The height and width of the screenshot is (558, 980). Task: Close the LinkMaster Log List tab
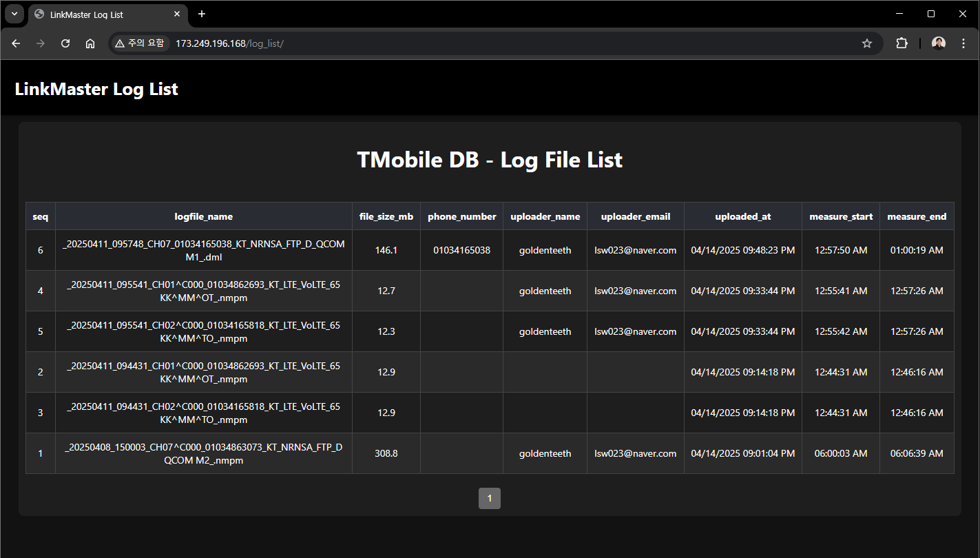(x=177, y=14)
